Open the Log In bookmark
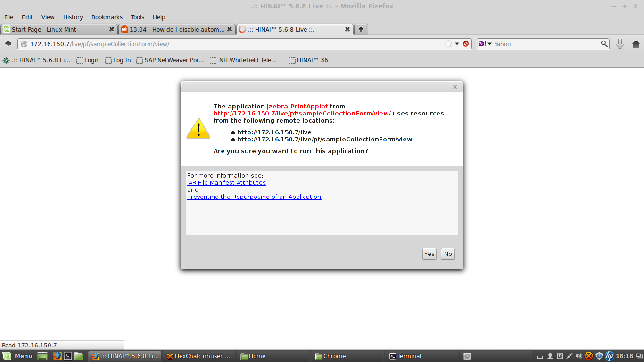This screenshot has height=362, width=644. pos(118,60)
